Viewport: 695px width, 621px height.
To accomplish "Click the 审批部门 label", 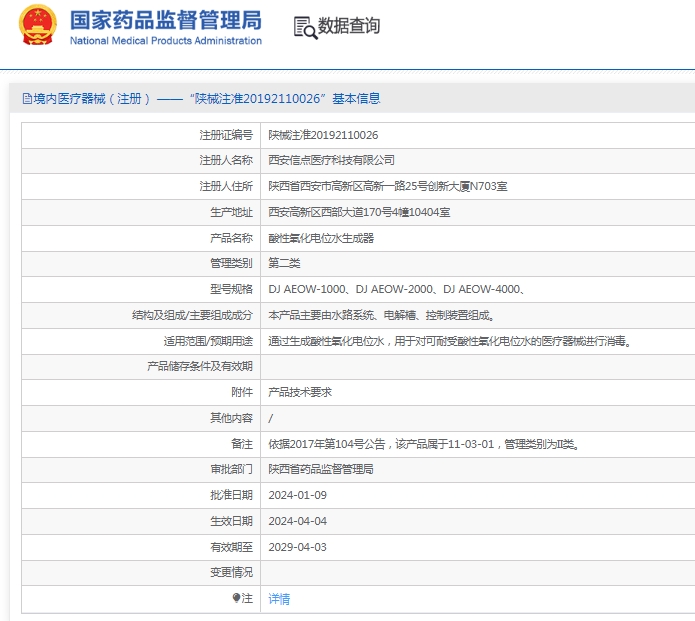I will tap(231, 469).
